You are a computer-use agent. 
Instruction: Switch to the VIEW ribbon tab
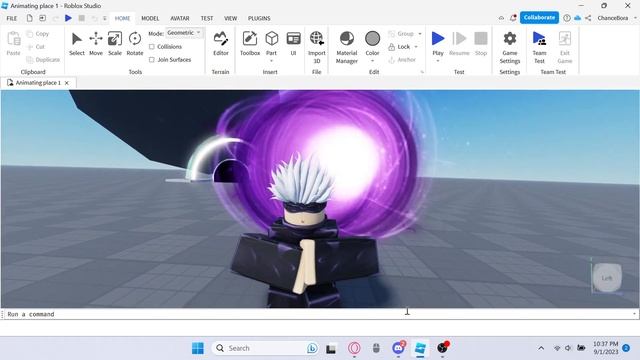231,18
